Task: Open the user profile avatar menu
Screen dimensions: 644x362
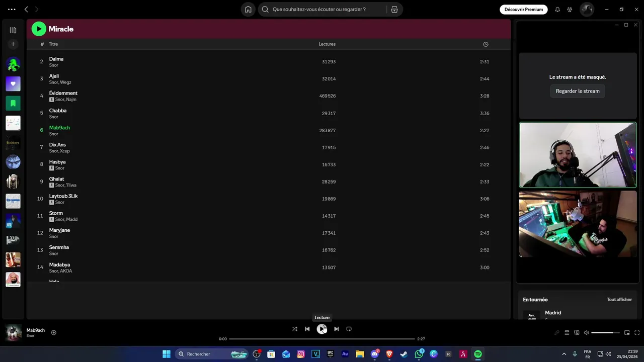Action: tap(587, 9)
